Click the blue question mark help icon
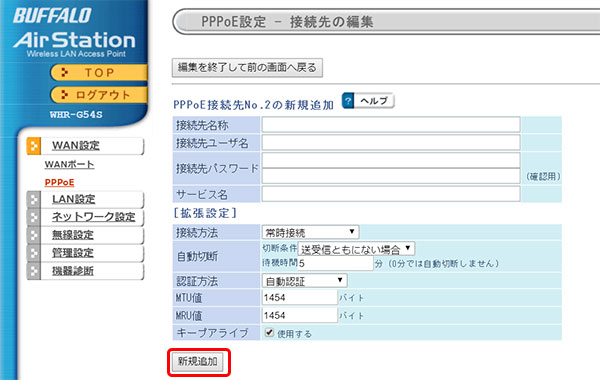This screenshot has height=380, width=600. [348, 101]
